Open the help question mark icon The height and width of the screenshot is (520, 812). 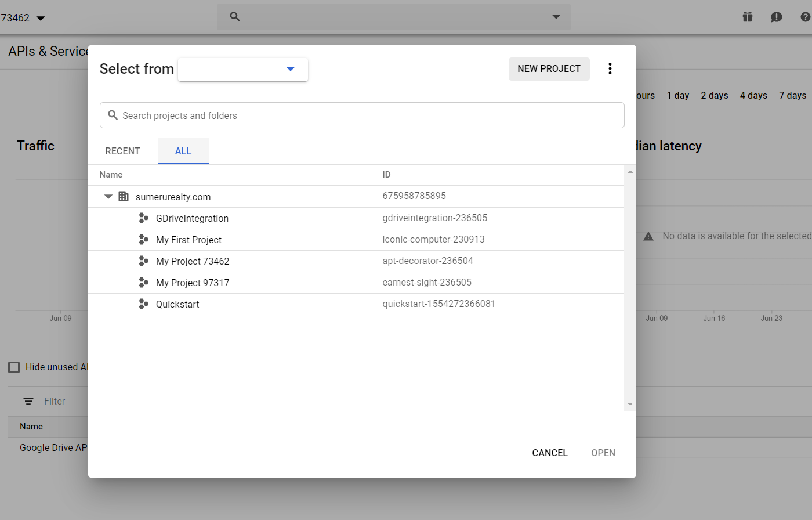pos(806,17)
